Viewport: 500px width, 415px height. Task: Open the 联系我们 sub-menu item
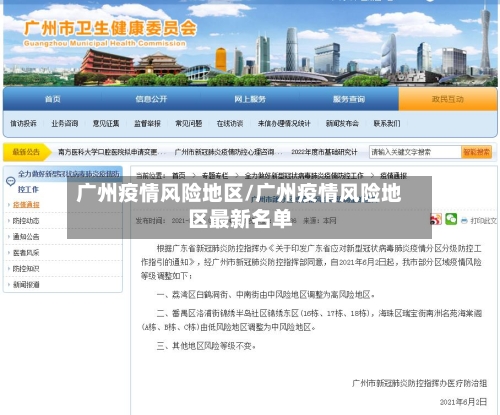(x=387, y=123)
